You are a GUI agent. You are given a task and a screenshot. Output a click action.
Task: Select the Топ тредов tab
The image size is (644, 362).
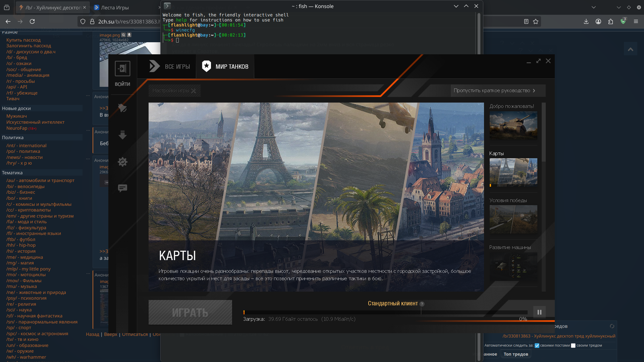516,354
